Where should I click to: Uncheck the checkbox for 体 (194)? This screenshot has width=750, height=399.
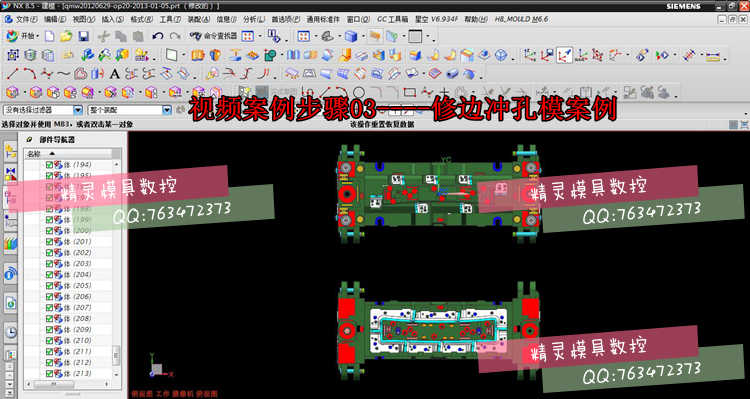pos(49,165)
